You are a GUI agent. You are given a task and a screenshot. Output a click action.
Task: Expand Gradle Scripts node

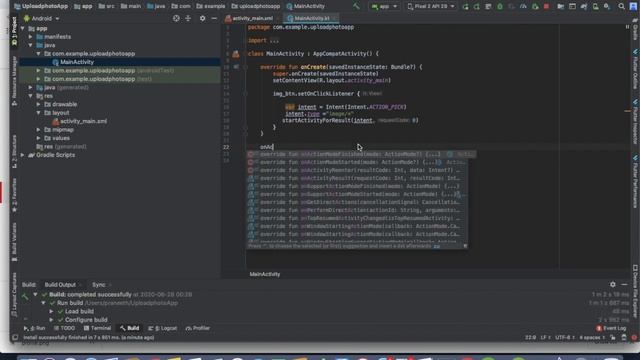pyautogui.click(x=23, y=155)
